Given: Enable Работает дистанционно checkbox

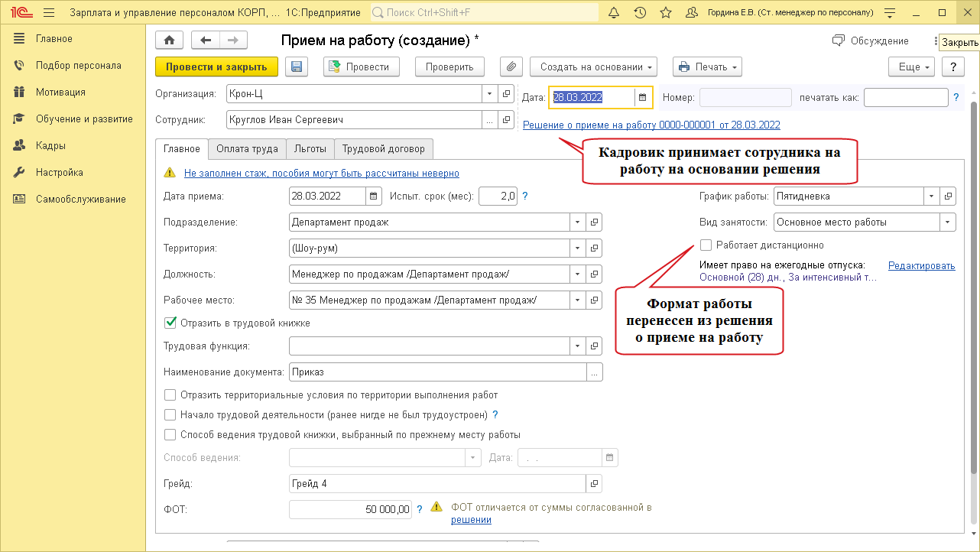Looking at the screenshot, I should [706, 245].
